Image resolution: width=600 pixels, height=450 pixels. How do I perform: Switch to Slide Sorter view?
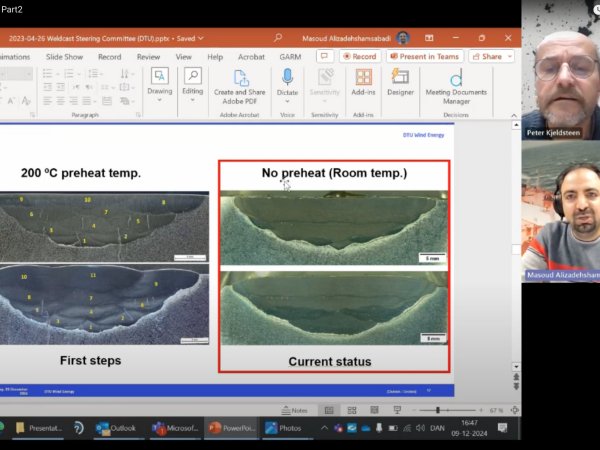[352, 410]
